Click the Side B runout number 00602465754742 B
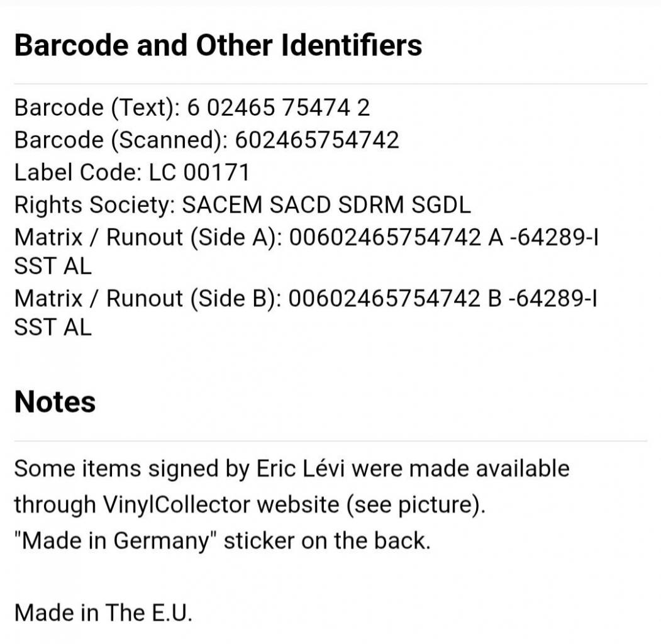Viewport: 661px width, 644px height. point(395,299)
